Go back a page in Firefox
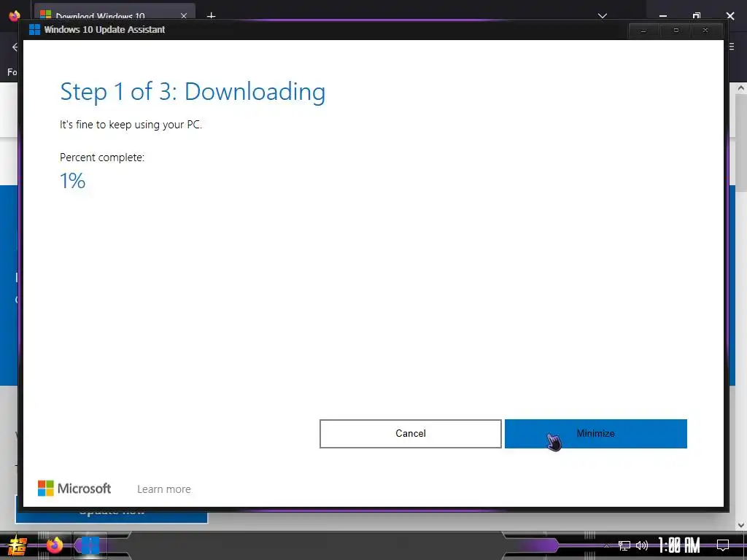 pyautogui.click(x=15, y=47)
